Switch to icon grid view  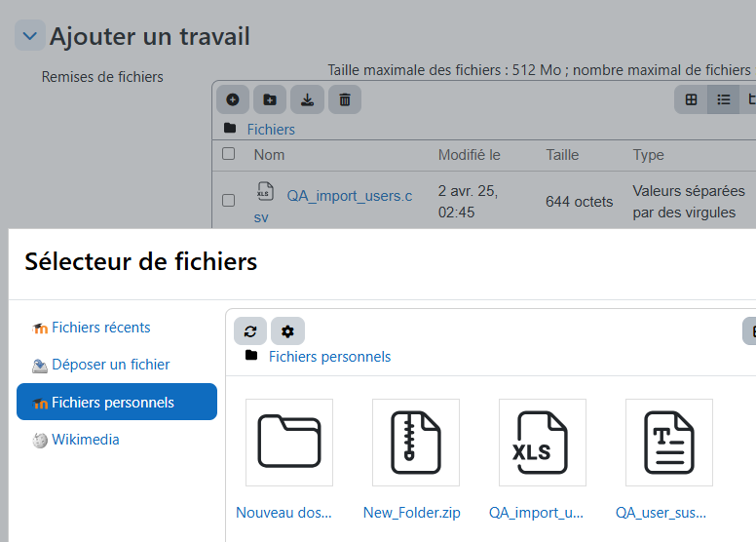pyautogui.click(x=691, y=99)
